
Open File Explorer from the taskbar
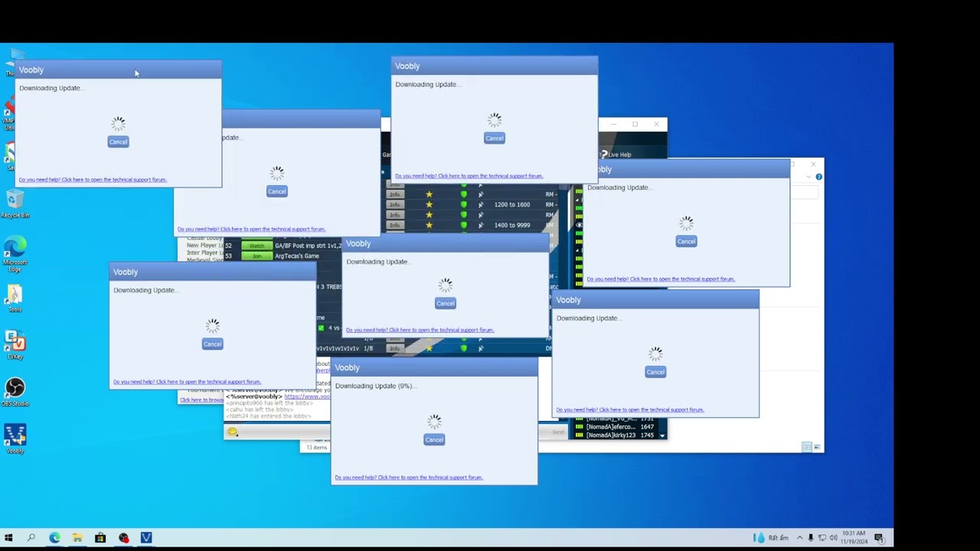point(77,538)
